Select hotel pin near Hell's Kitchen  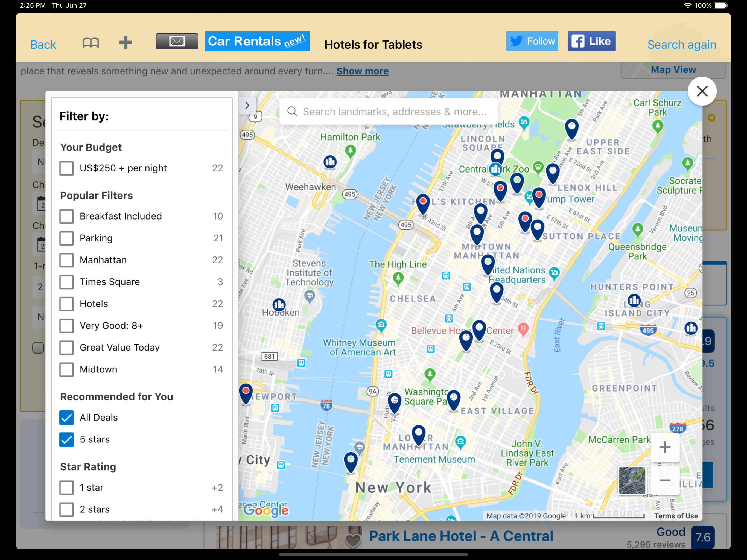pyautogui.click(x=423, y=204)
